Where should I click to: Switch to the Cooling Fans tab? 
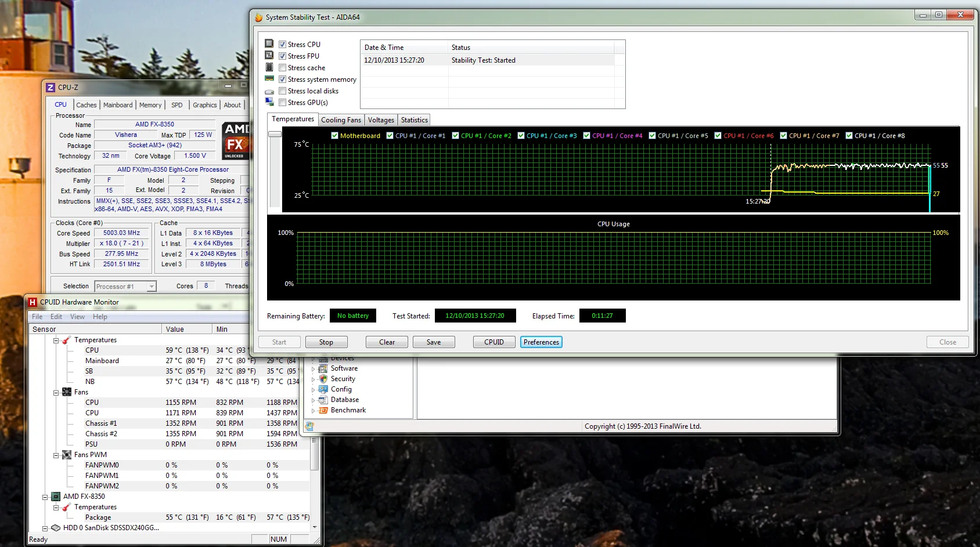(x=341, y=120)
